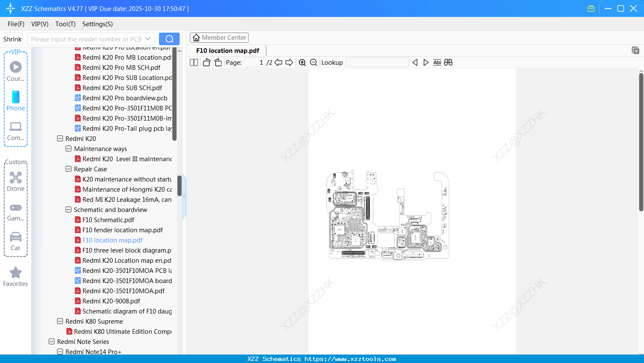This screenshot has width=644, height=363.
Task: Rotate the document counterclockwise
Action: tap(206, 62)
